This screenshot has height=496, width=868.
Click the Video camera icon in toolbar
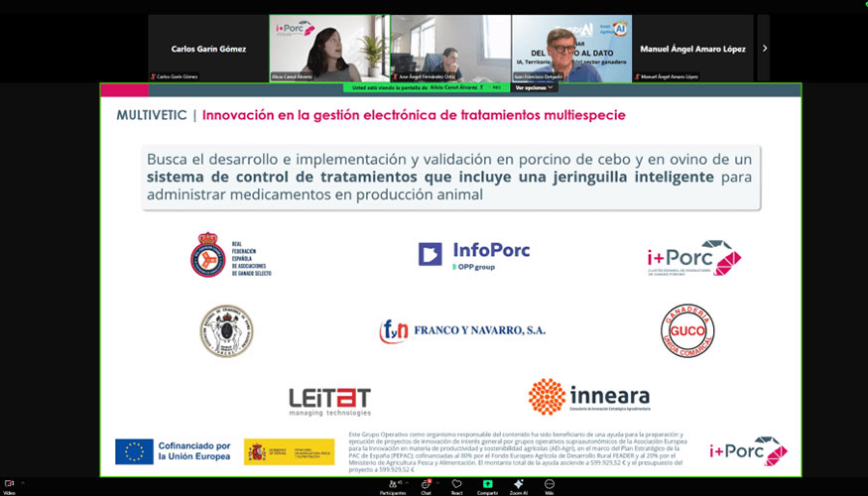pos(8,484)
